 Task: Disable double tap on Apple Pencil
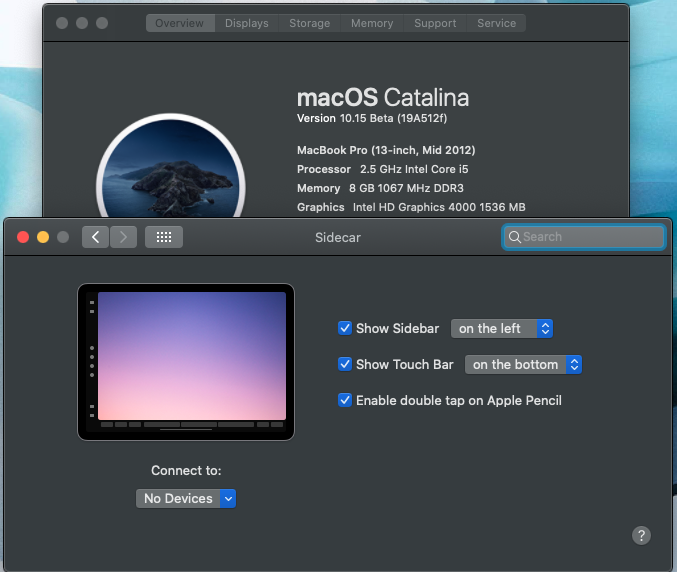point(345,400)
